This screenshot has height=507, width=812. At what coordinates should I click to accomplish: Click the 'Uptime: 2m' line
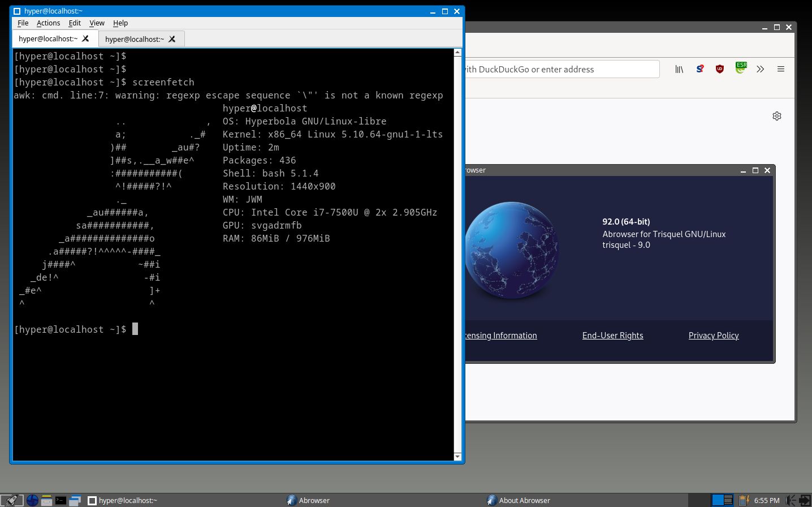tap(251, 147)
